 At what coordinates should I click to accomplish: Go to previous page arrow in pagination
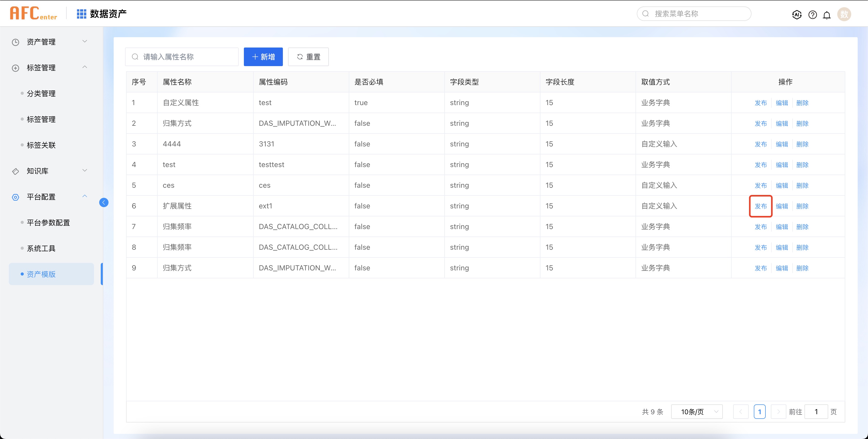point(741,412)
